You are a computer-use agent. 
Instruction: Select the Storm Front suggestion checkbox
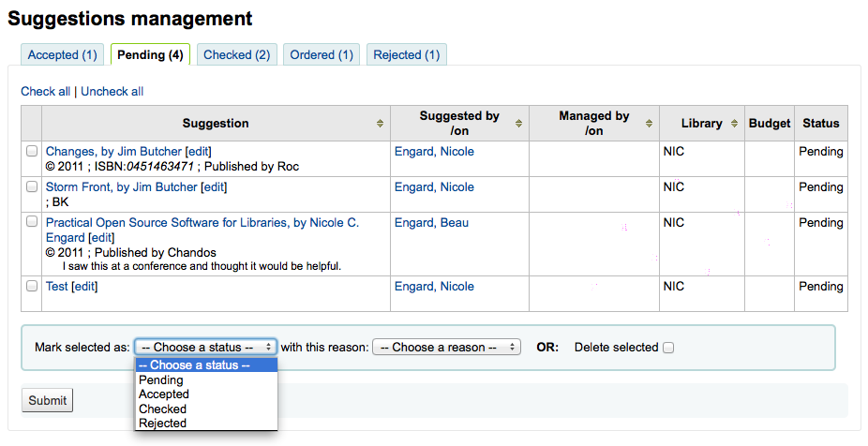coord(32,186)
